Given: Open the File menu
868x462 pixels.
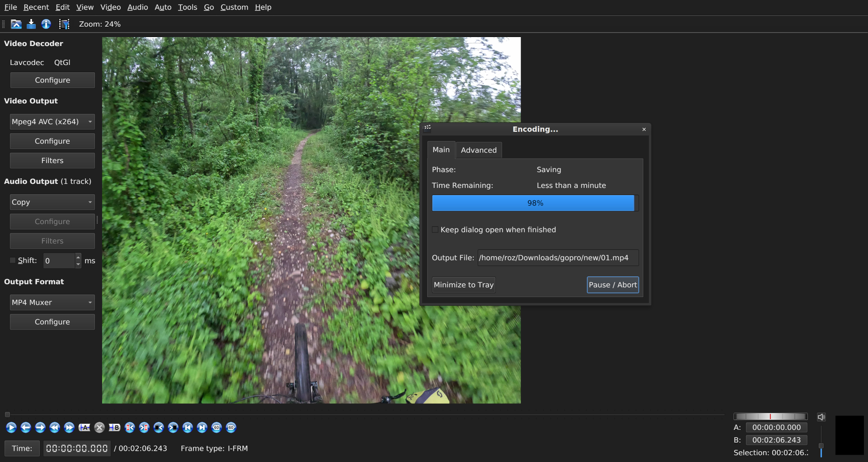Looking at the screenshot, I should click(10, 7).
